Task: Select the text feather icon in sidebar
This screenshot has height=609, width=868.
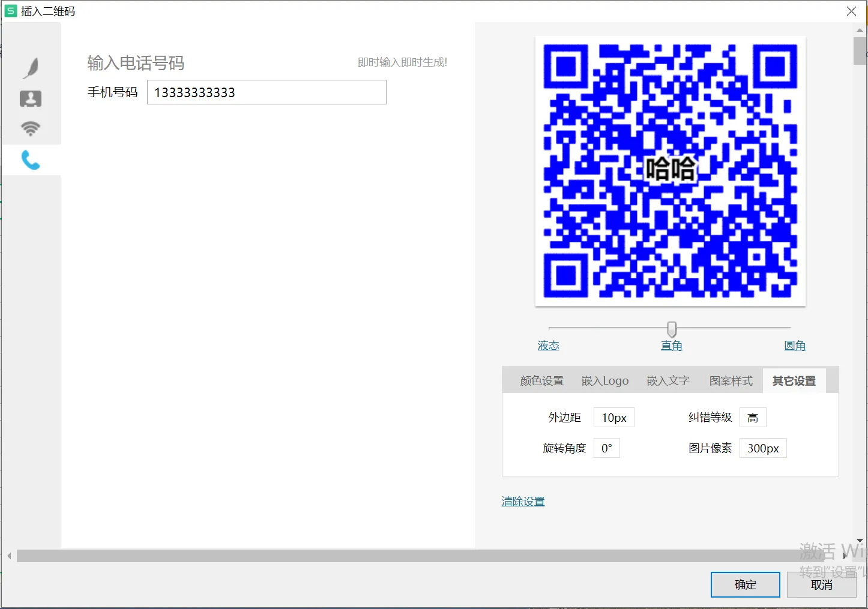Action: [x=31, y=68]
